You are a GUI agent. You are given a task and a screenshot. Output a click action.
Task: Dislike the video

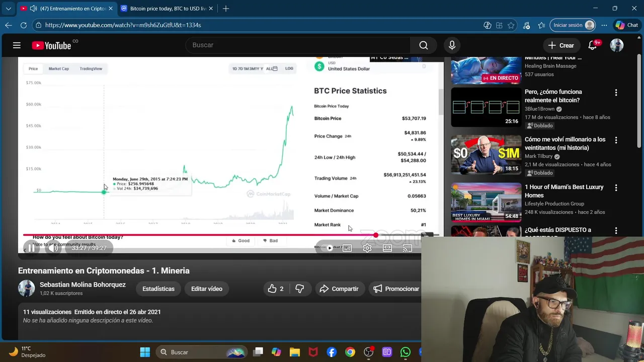click(300, 289)
